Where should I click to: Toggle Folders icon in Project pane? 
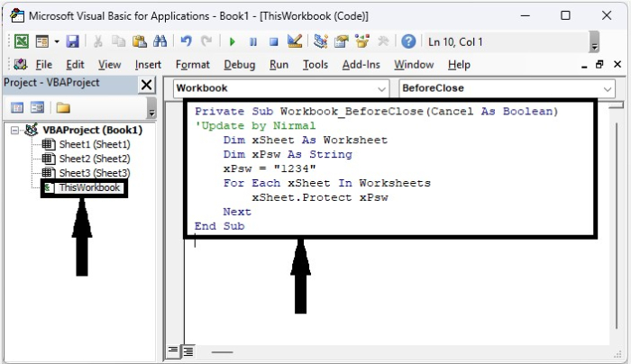pyautogui.click(x=63, y=107)
